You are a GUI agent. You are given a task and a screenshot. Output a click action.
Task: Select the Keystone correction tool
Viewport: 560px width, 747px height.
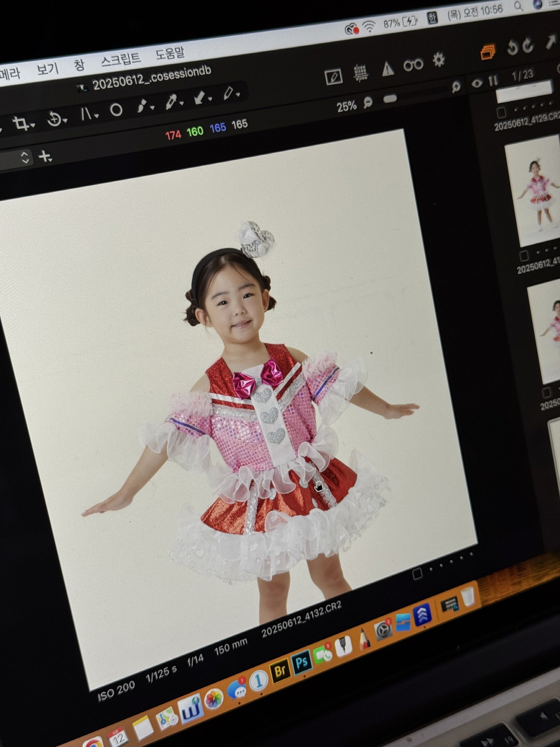(x=87, y=114)
